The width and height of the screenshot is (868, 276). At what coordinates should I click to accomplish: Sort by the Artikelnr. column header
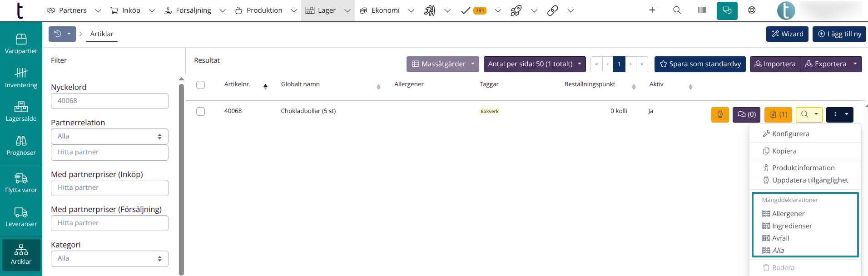pos(238,84)
